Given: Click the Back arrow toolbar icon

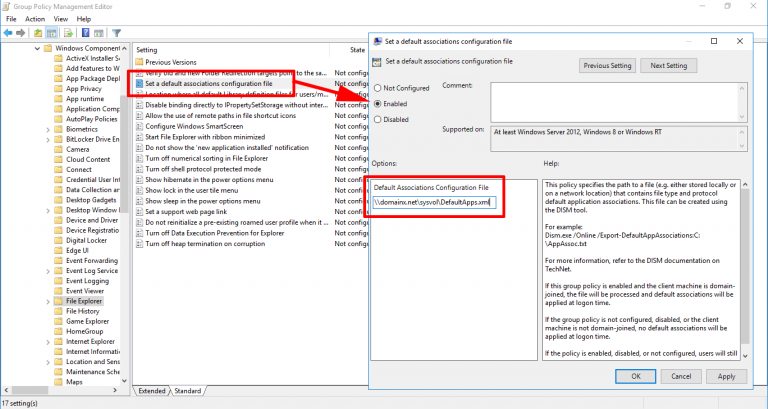Looking at the screenshot, I should point(8,33).
